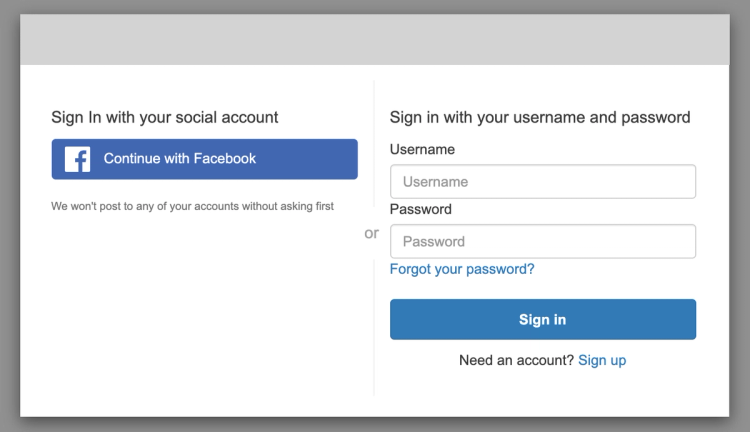Click the social account sign-in heading

pyautogui.click(x=165, y=117)
